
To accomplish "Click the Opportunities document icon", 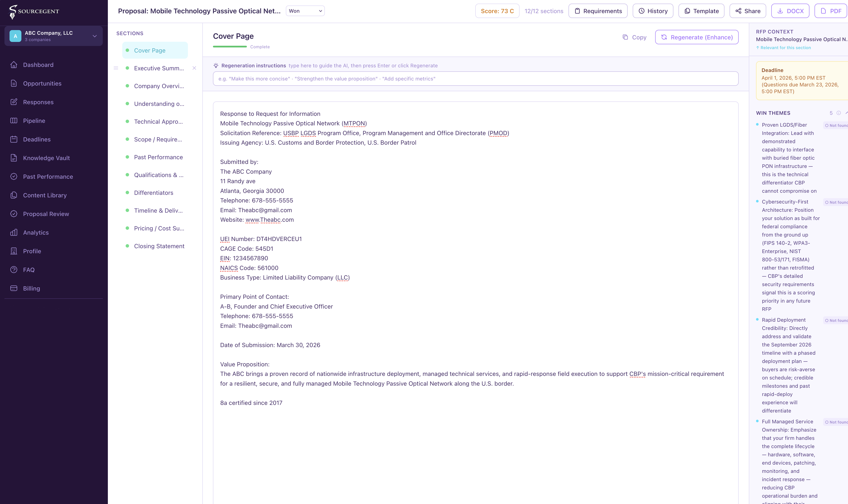I will [14, 83].
